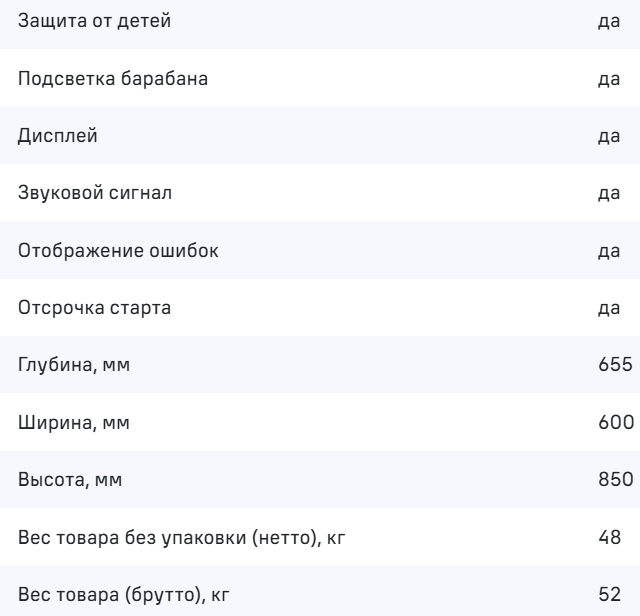Click the "да" value for Звуковой сигнал
Screen dimensions: 640x616
(x=608, y=193)
